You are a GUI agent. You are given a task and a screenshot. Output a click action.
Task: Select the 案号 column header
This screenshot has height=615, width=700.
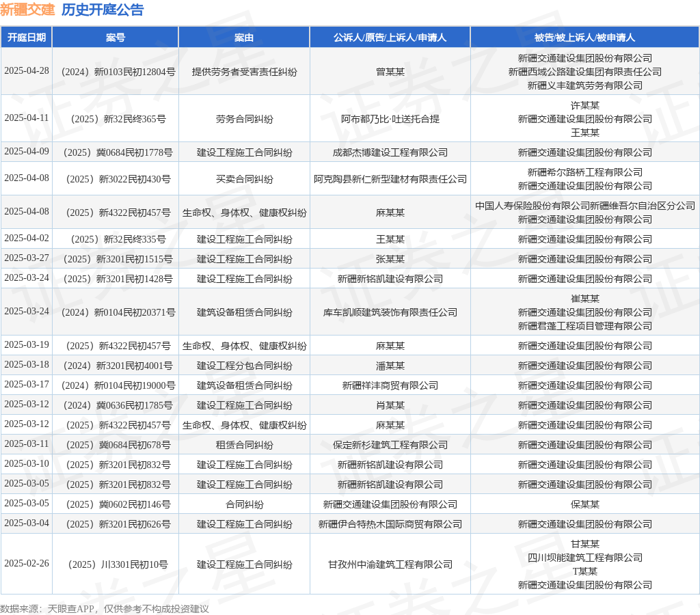point(115,38)
